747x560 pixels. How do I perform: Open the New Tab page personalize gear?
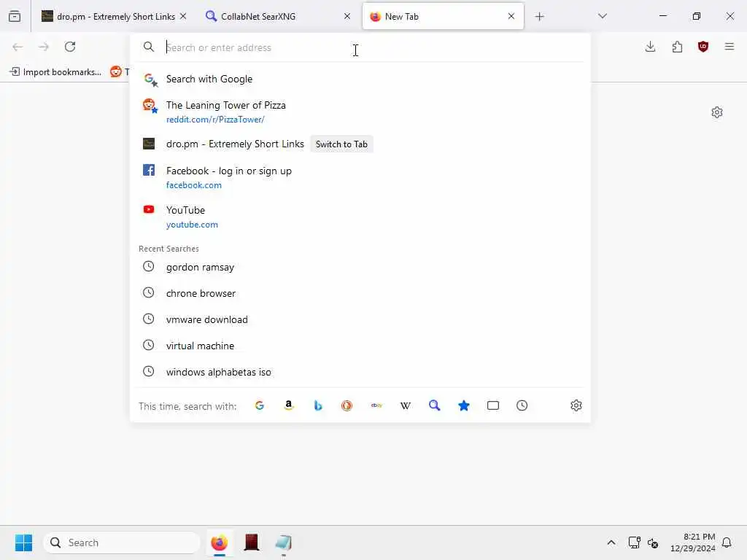tap(717, 112)
